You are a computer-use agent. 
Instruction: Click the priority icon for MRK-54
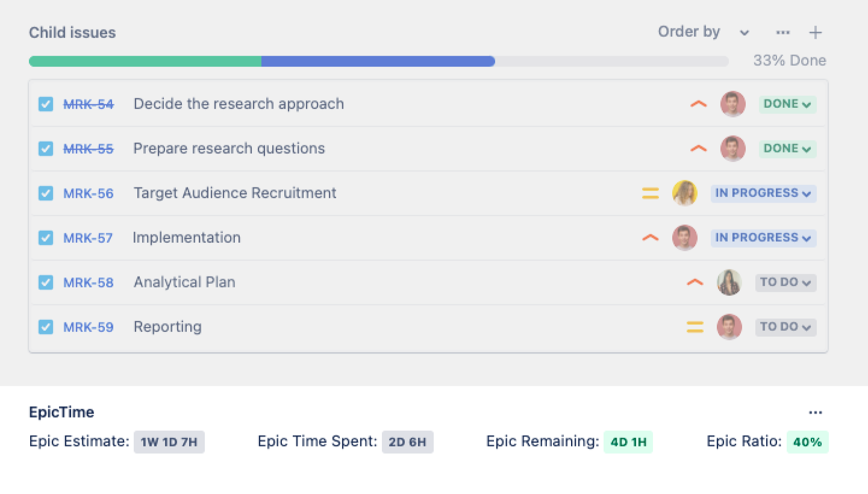pos(698,104)
